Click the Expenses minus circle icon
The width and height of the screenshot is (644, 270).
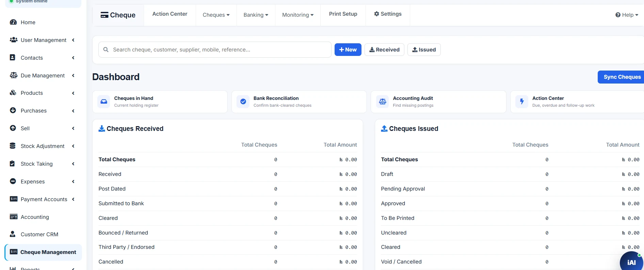point(13,181)
